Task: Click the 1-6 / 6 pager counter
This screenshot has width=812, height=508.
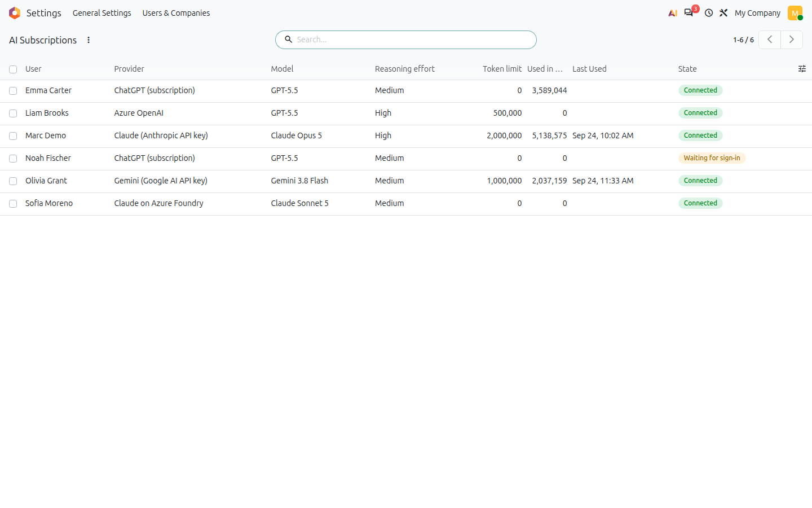Action: (x=743, y=40)
